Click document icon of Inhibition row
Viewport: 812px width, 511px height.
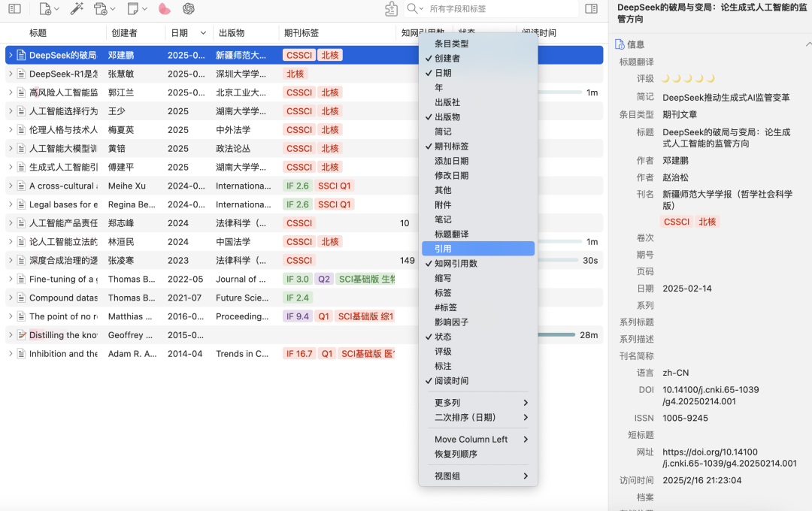(21, 354)
